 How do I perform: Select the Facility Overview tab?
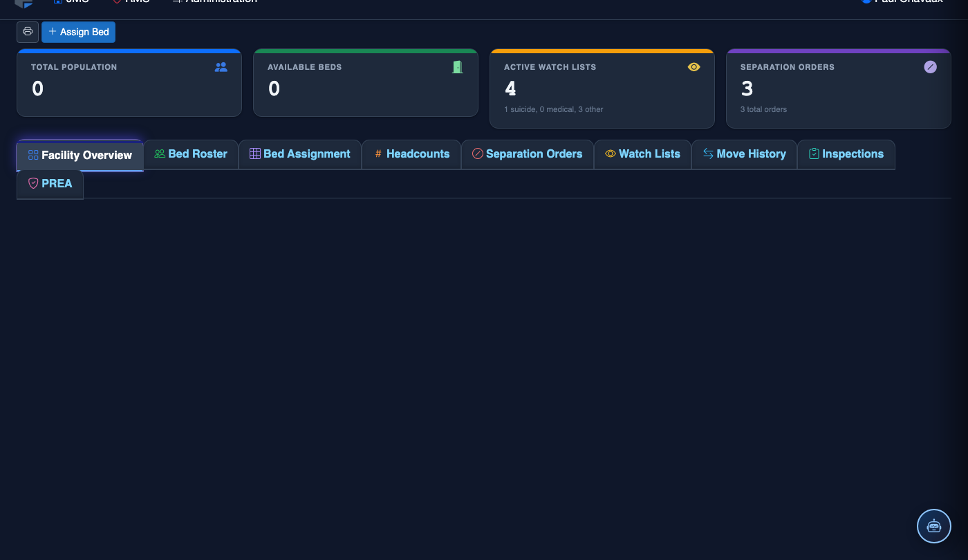pyautogui.click(x=80, y=155)
